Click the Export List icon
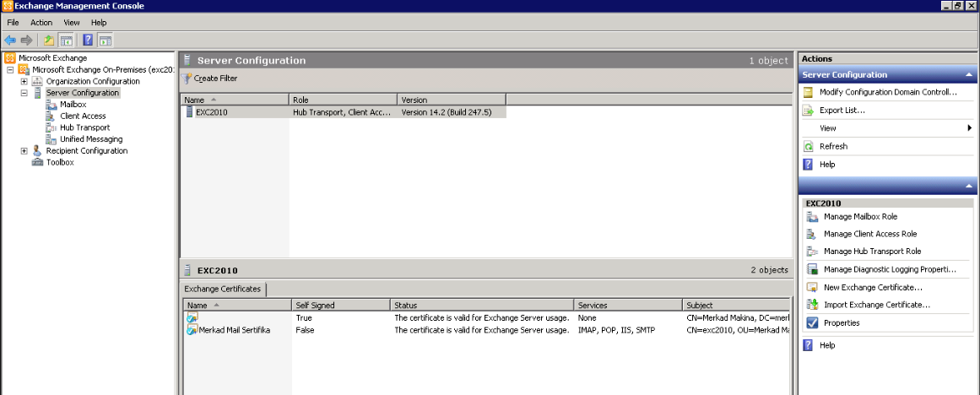980x395 pixels. pyautogui.click(x=808, y=110)
